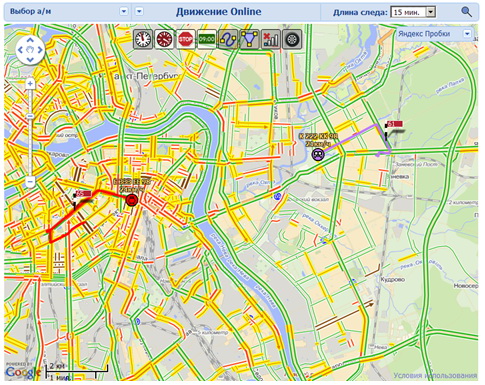Viewport: 485px width, 385px height.
Task: Pan the map up with arrow control
Action: pos(30,40)
